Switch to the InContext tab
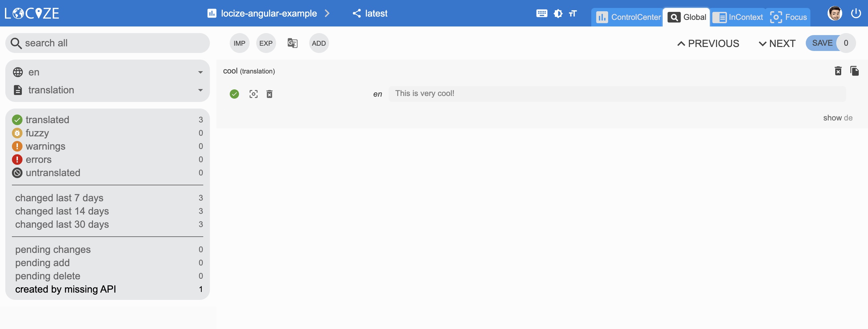The height and width of the screenshot is (329, 868). pyautogui.click(x=738, y=17)
